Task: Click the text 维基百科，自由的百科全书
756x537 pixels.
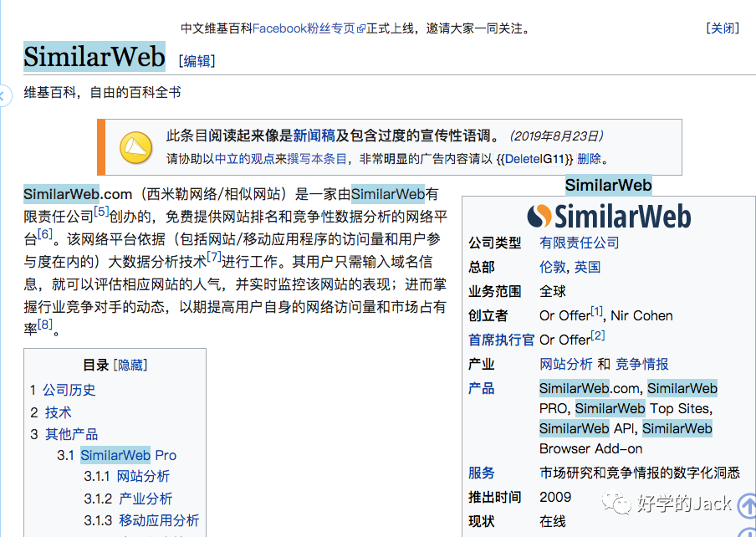Action: (102, 92)
